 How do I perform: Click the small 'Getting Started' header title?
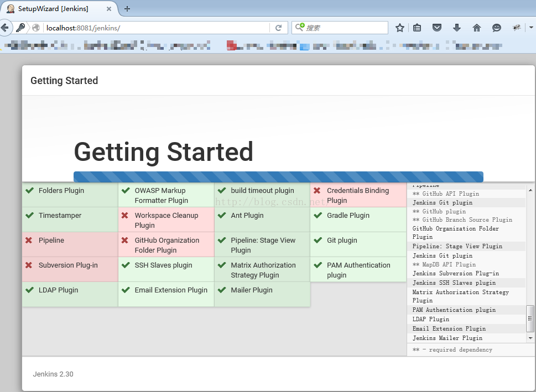click(x=64, y=81)
